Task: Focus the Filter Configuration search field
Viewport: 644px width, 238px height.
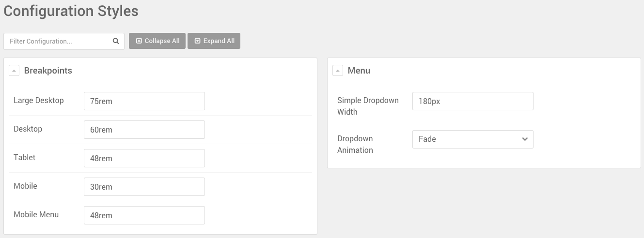Action: click(x=58, y=41)
